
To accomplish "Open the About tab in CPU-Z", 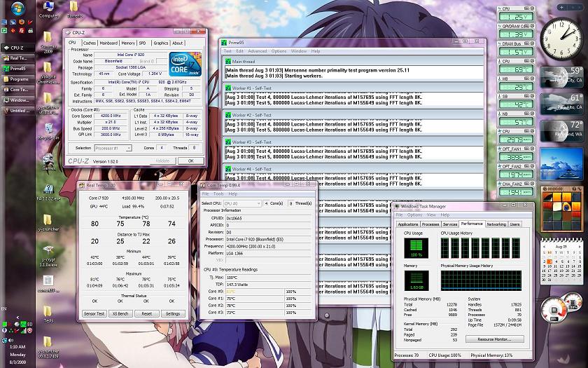I will pos(177,43).
